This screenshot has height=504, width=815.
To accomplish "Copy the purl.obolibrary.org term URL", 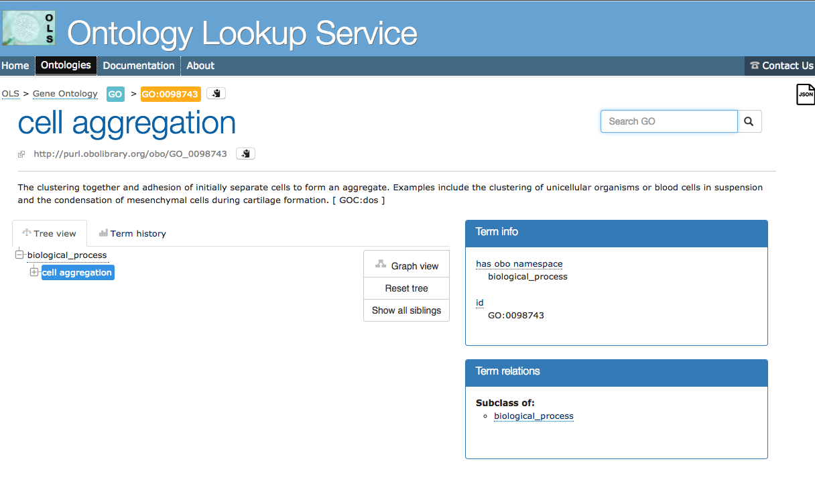I will point(245,154).
